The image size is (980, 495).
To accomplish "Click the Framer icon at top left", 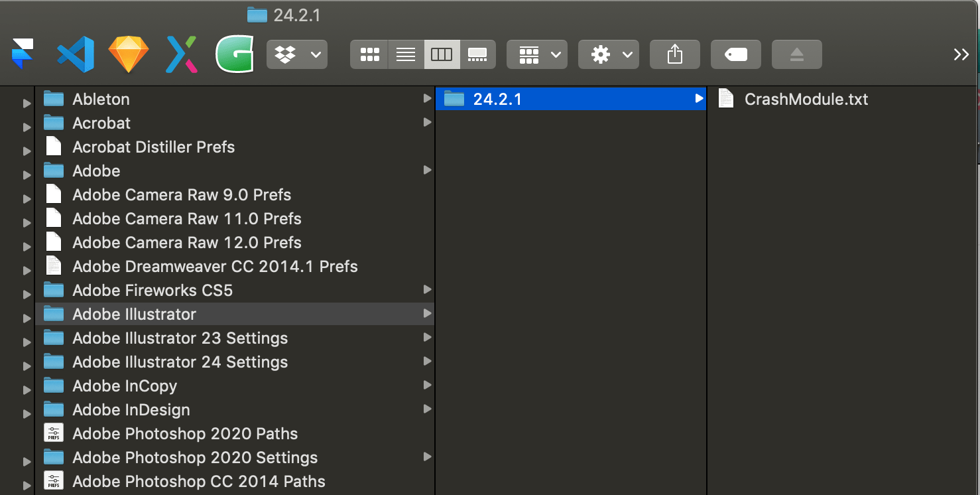I will point(22,54).
